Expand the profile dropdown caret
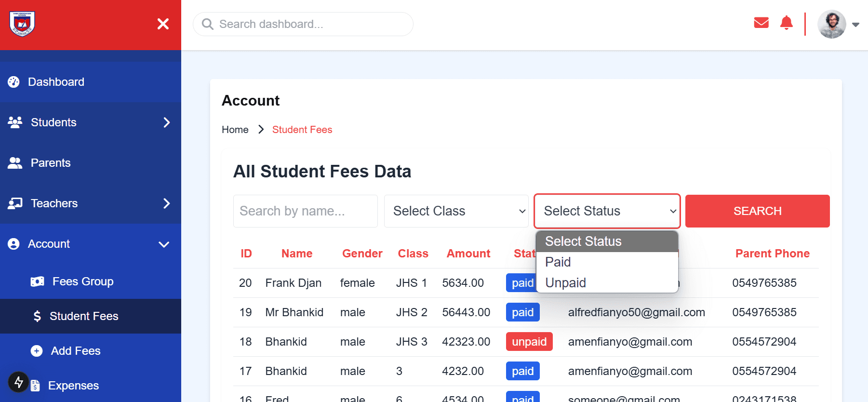The width and height of the screenshot is (868, 402). pyautogui.click(x=855, y=25)
